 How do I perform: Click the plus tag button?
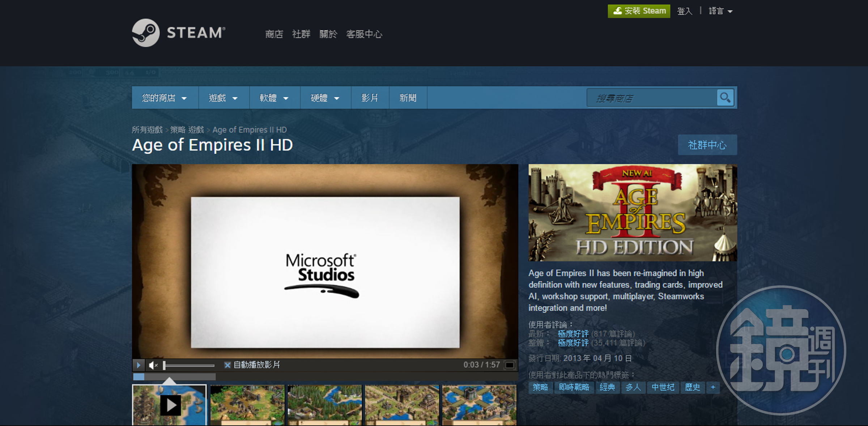(x=713, y=387)
